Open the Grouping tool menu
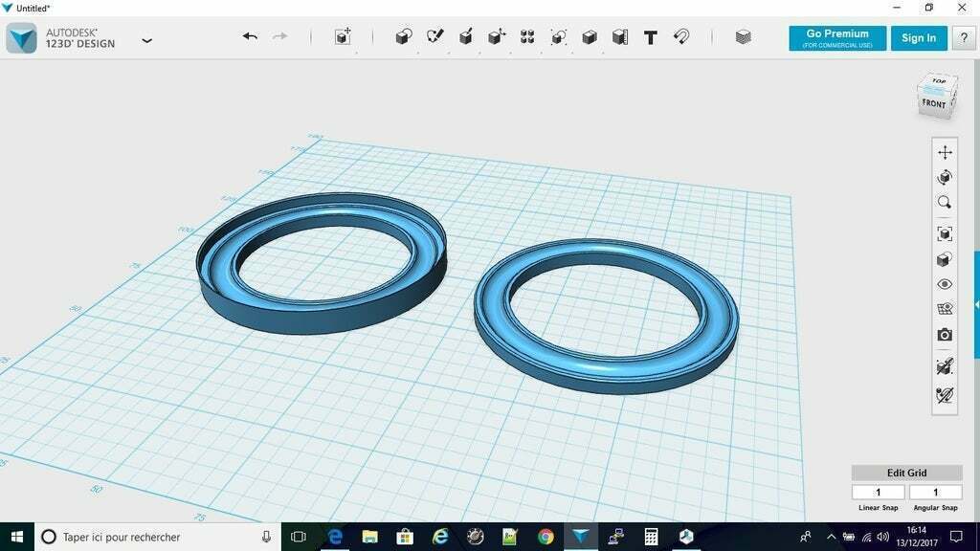Viewport: 980px width, 551px height. (x=558, y=37)
